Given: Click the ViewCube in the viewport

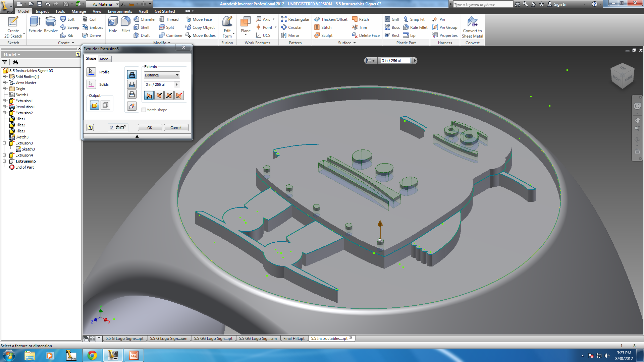Looking at the screenshot, I should (623, 76).
